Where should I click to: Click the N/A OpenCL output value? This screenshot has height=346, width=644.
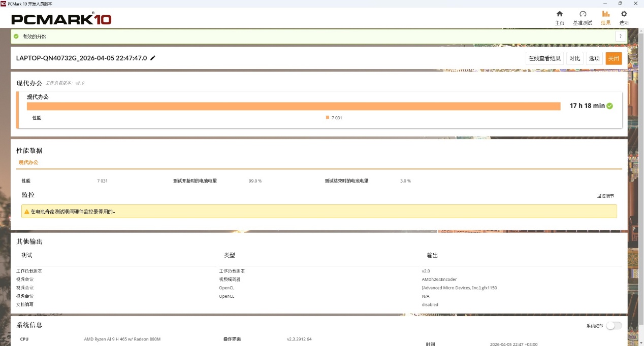pyautogui.click(x=426, y=296)
